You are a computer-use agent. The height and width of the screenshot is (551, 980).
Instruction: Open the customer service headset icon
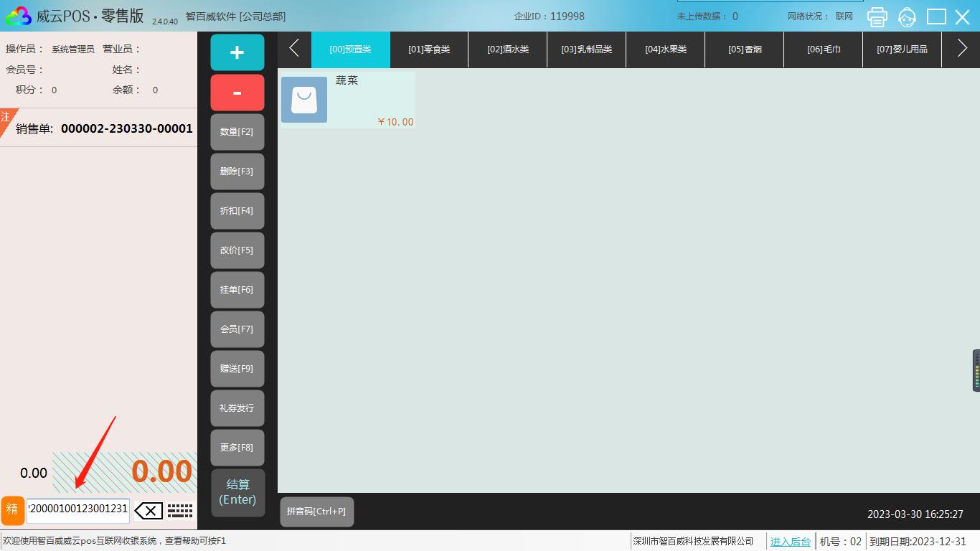[x=907, y=17]
